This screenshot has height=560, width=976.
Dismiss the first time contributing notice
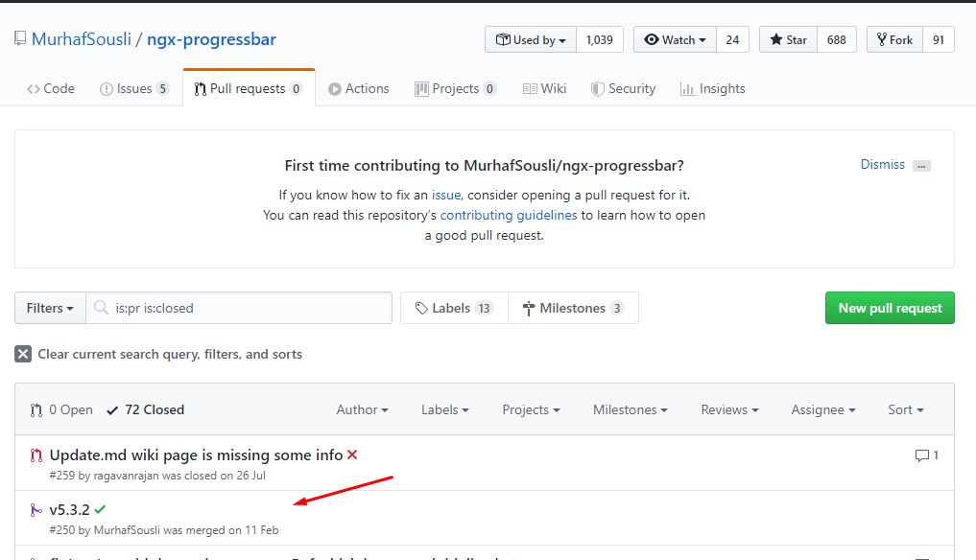[x=882, y=164]
